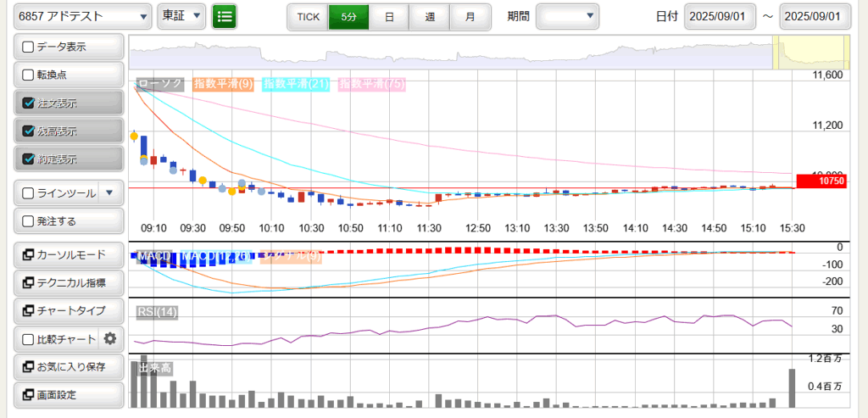This screenshot has width=868, height=418.
Task: Enable データ表示 checkbox
Action: pyautogui.click(x=28, y=47)
